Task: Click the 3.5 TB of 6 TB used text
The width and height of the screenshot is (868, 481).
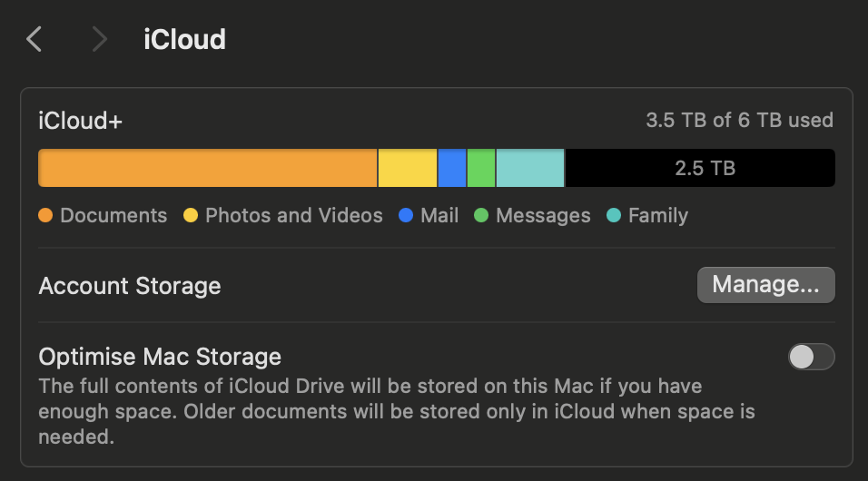Action: (x=739, y=120)
